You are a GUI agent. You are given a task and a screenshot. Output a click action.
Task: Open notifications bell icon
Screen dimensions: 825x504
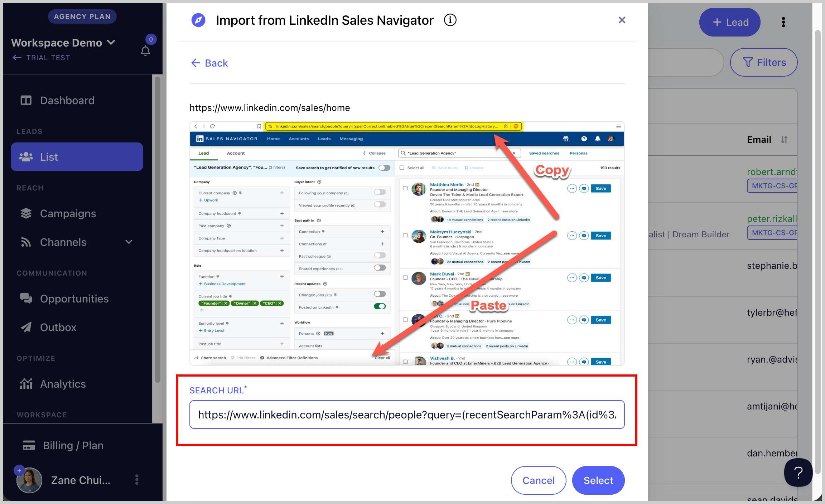145,51
